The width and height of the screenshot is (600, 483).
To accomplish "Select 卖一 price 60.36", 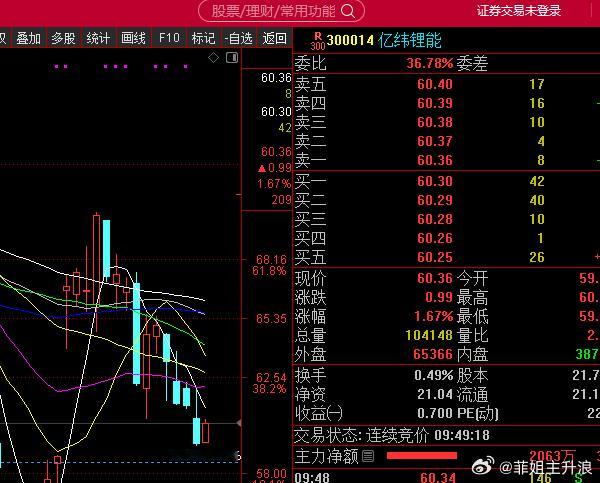I will click(x=435, y=160).
